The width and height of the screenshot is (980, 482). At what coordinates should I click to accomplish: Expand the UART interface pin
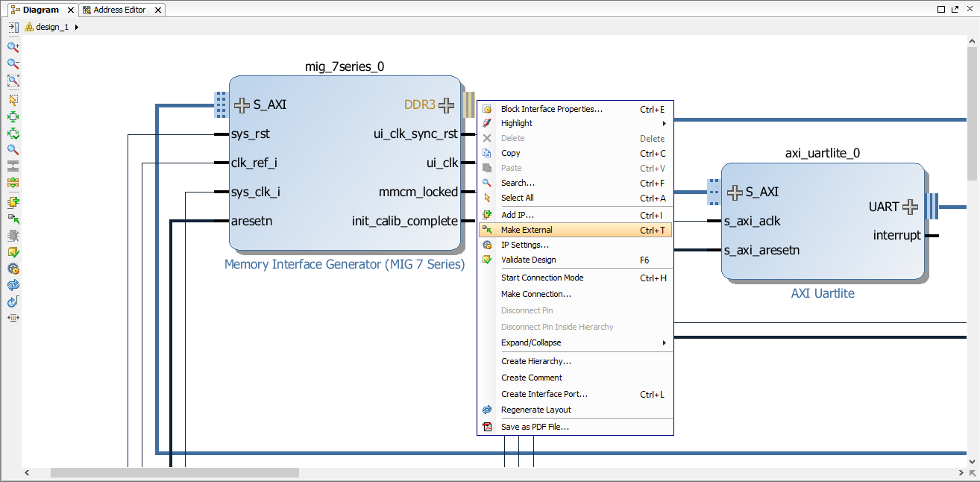[911, 207]
